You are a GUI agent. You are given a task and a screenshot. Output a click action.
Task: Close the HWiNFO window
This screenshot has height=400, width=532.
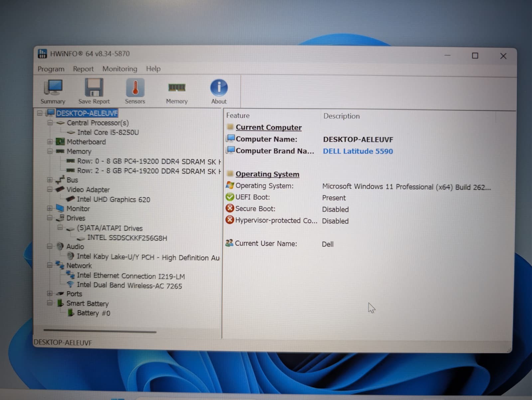click(x=503, y=56)
